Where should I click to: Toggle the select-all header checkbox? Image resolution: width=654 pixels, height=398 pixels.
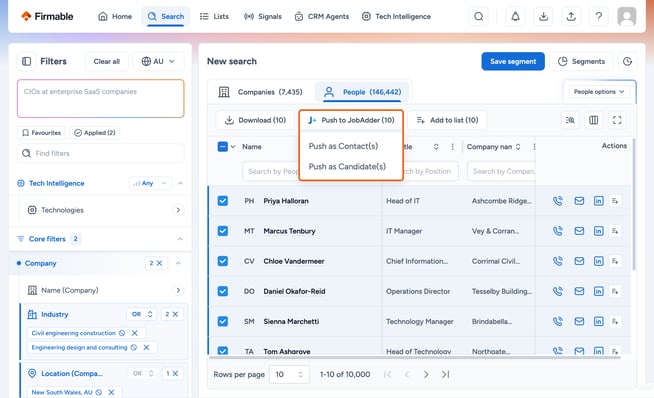[223, 147]
